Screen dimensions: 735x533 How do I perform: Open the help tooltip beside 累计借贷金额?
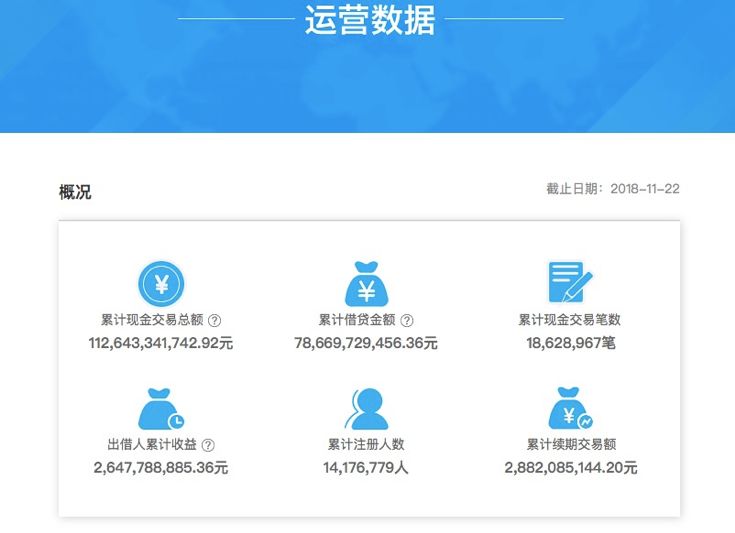click(x=407, y=321)
